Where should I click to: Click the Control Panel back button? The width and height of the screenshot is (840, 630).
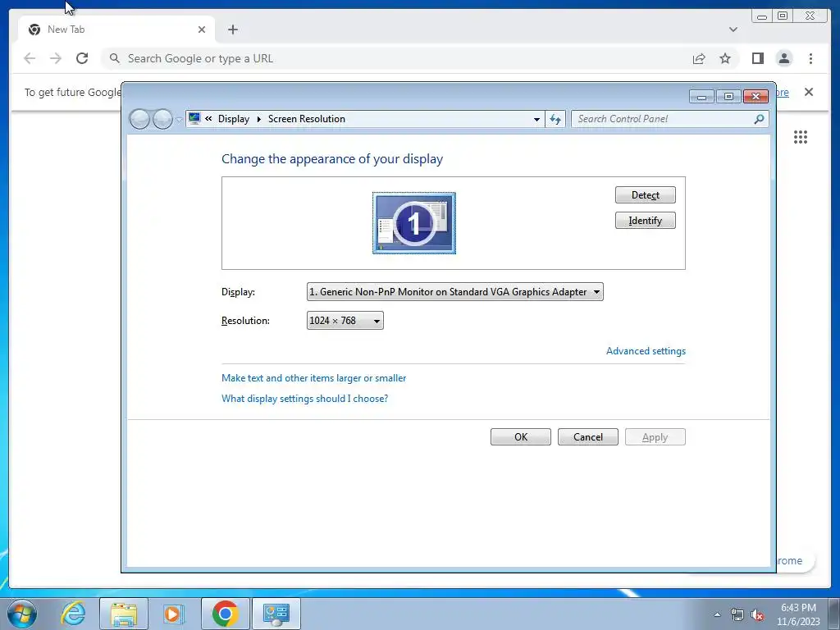tap(139, 119)
